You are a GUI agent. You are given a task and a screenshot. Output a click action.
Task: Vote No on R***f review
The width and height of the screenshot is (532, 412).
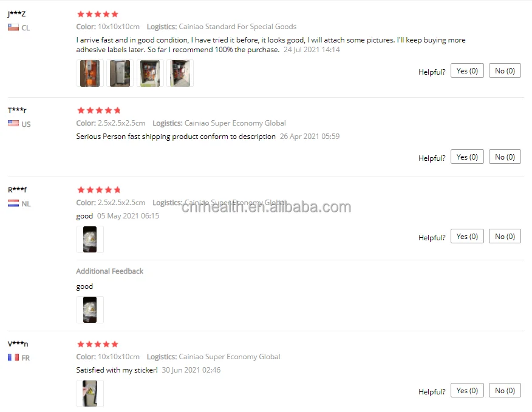pyautogui.click(x=505, y=236)
